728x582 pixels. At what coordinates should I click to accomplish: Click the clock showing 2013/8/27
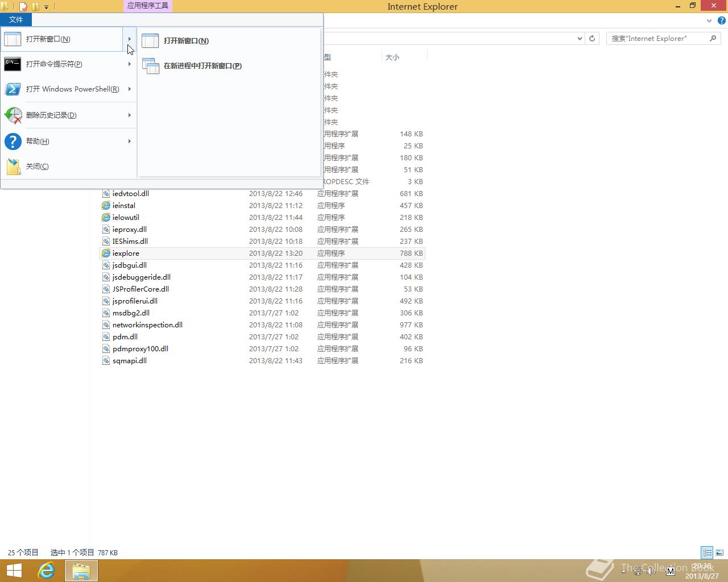pyautogui.click(x=702, y=571)
